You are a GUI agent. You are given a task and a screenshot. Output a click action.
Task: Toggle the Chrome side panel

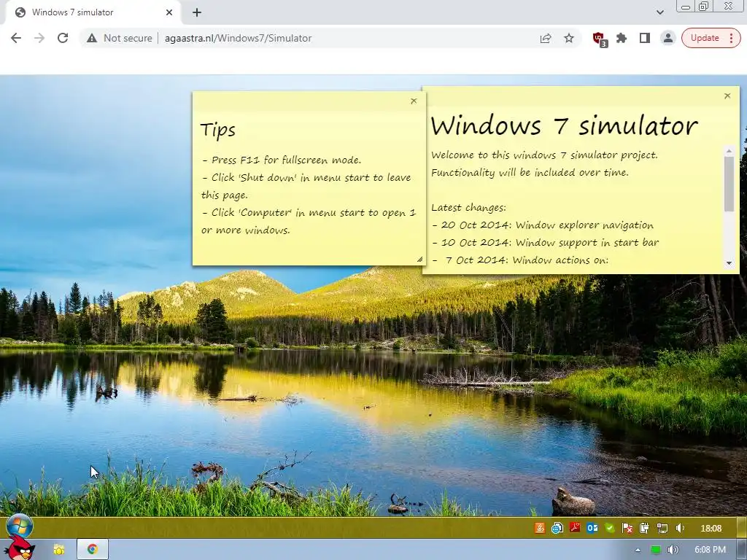tap(645, 38)
